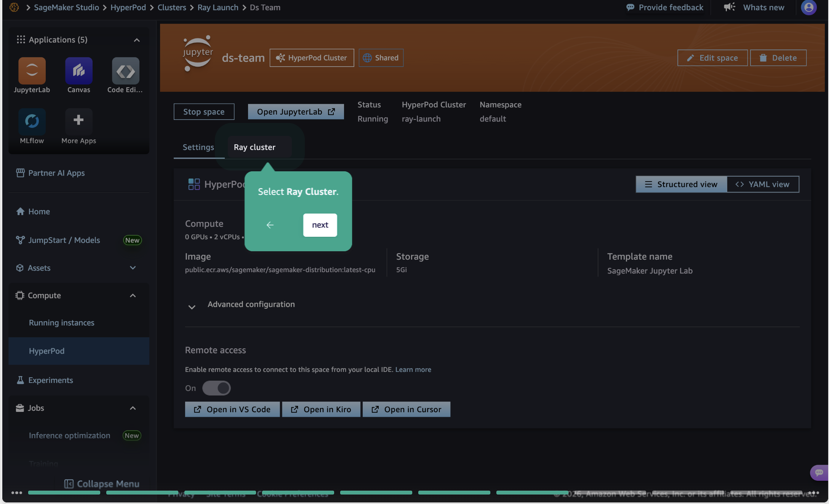Select the Ray cluster tab

point(254,147)
